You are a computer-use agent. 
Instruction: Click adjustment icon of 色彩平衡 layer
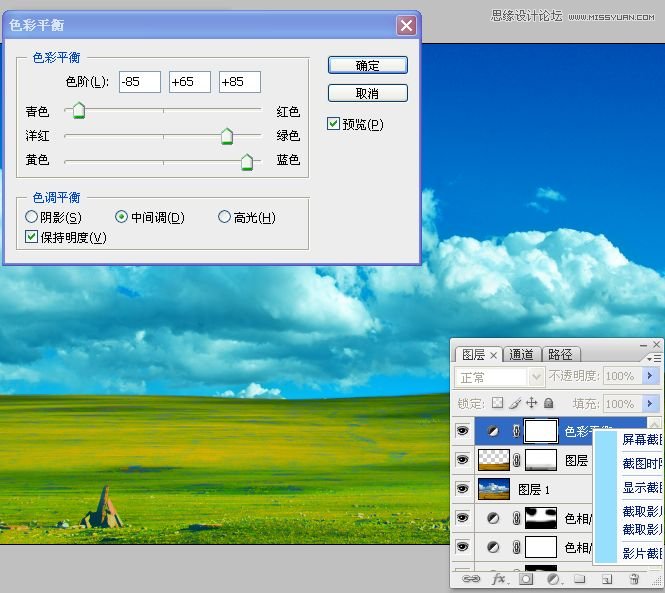(x=493, y=431)
